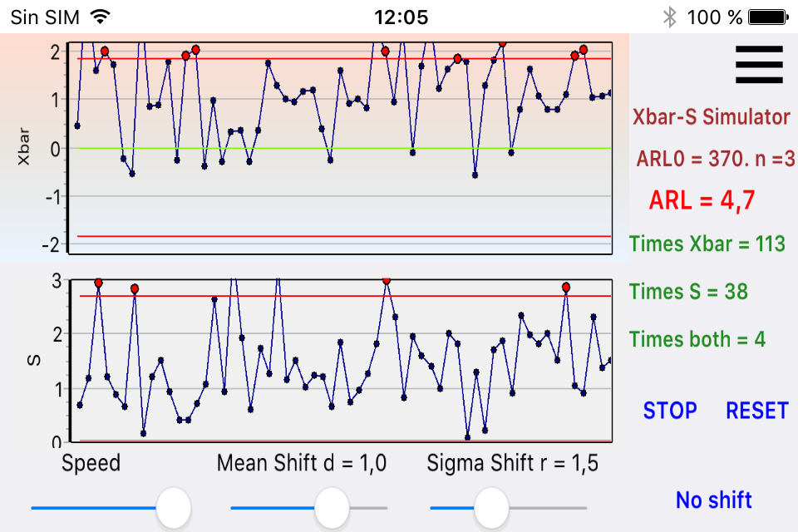Click the Sigma Shift r = 1,5 label
This screenshot has height=532, width=798.
(512, 463)
